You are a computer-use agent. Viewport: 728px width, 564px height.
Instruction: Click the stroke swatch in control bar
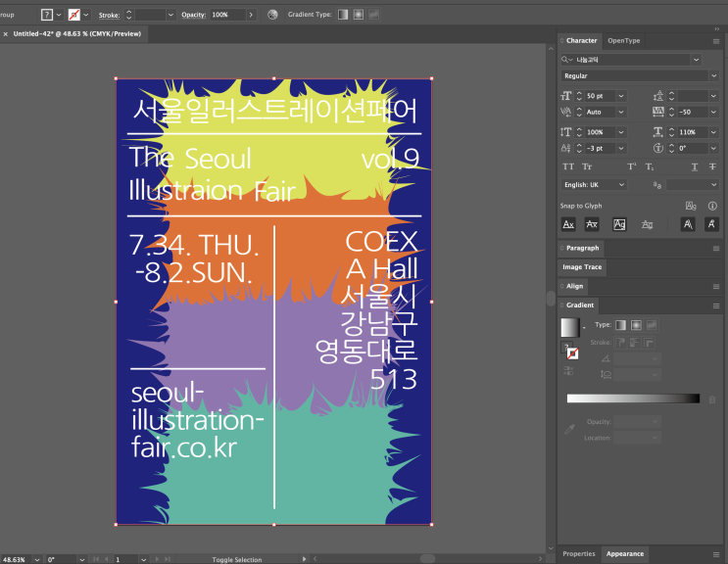[73, 15]
